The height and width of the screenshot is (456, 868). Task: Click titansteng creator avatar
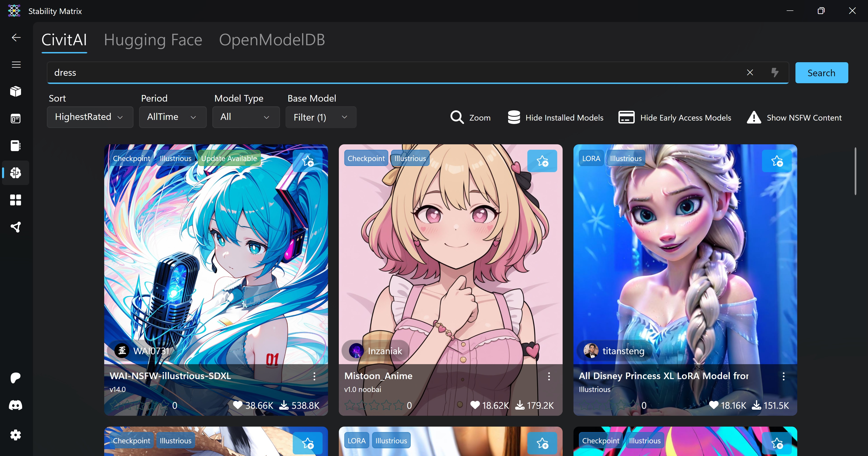click(591, 351)
